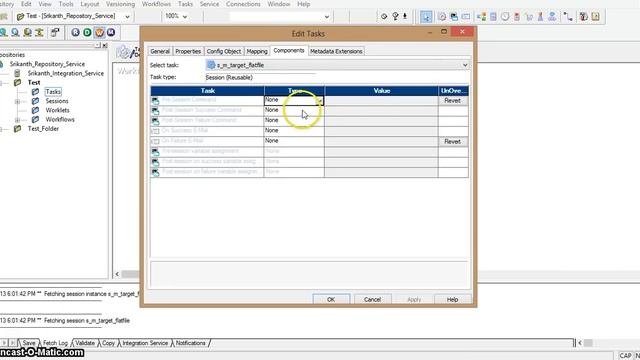
Task: Open the Metadata Extensions tab
Action: coord(336,51)
